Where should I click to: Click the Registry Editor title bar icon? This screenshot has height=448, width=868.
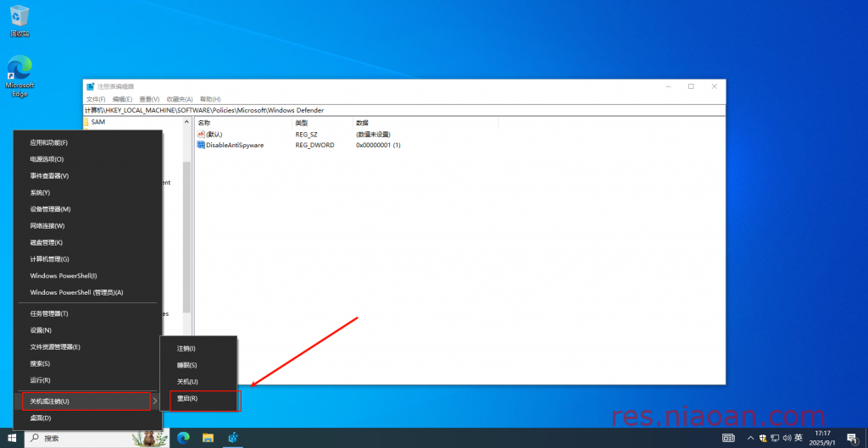(91, 86)
